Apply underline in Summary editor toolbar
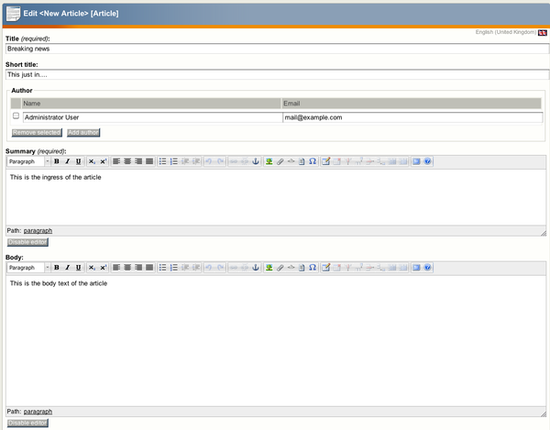 coord(78,161)
